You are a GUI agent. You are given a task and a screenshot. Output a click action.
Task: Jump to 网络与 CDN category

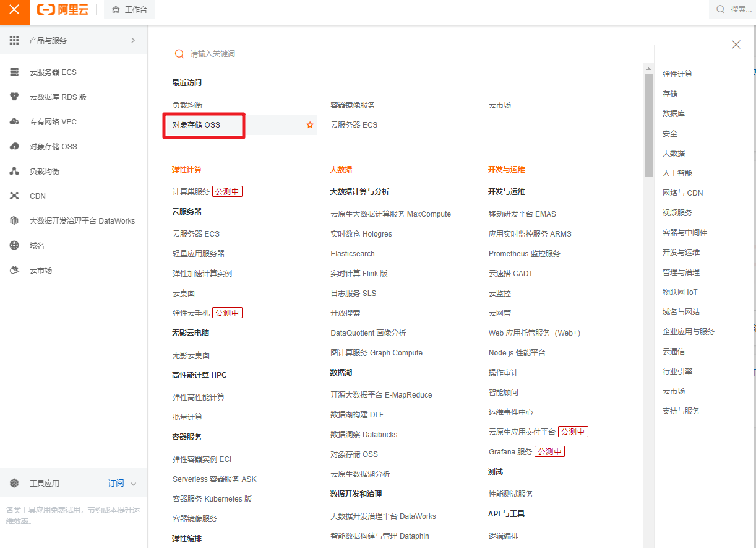(x=682, y=193)
